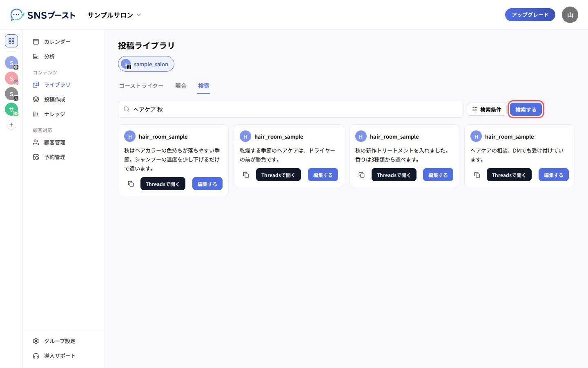The height and width of the screenshot is (368, 588).
Task: Open ナレッジ in the sidebar
Action: click(x=64, y=114)
